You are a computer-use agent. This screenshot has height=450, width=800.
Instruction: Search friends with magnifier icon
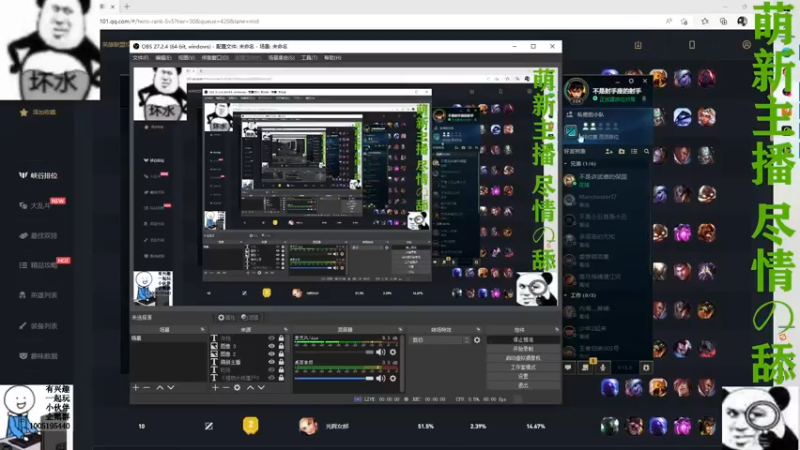(646, 152)
